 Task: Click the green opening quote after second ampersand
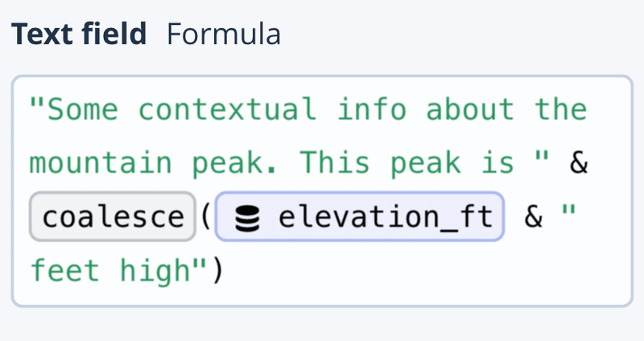coord(569,210)
